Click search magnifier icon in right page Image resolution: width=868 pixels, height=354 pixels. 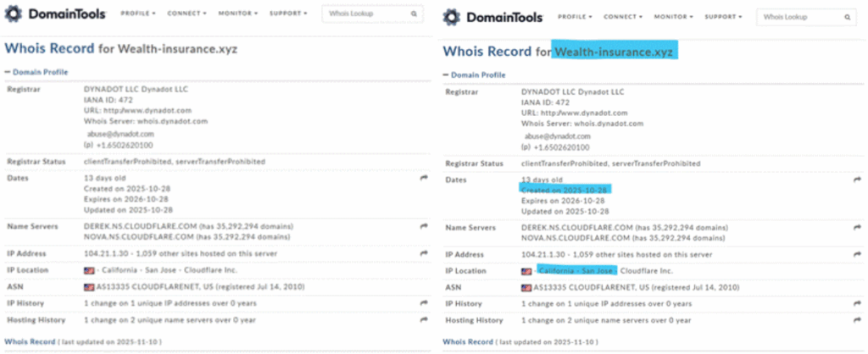coord(847,17)
